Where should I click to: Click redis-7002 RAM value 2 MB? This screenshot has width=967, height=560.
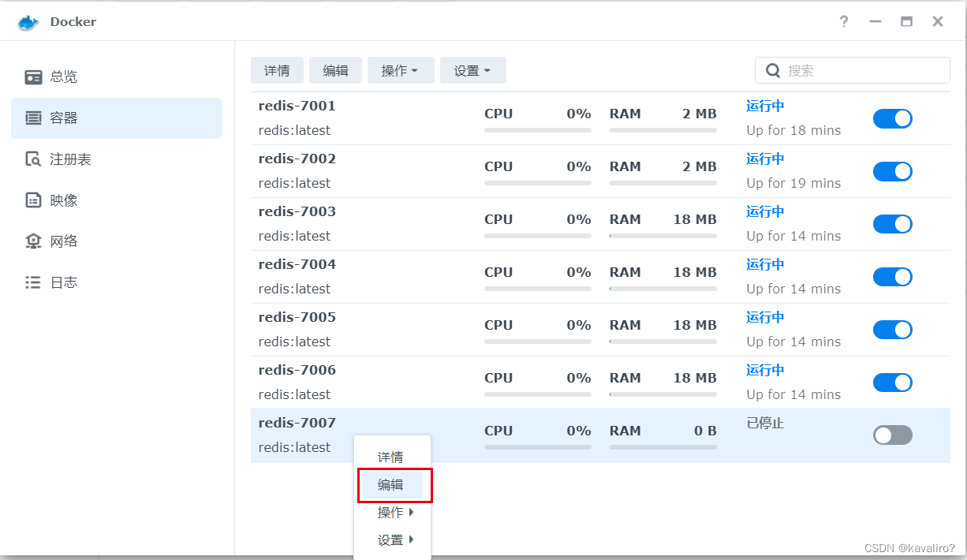coord(700,166)
